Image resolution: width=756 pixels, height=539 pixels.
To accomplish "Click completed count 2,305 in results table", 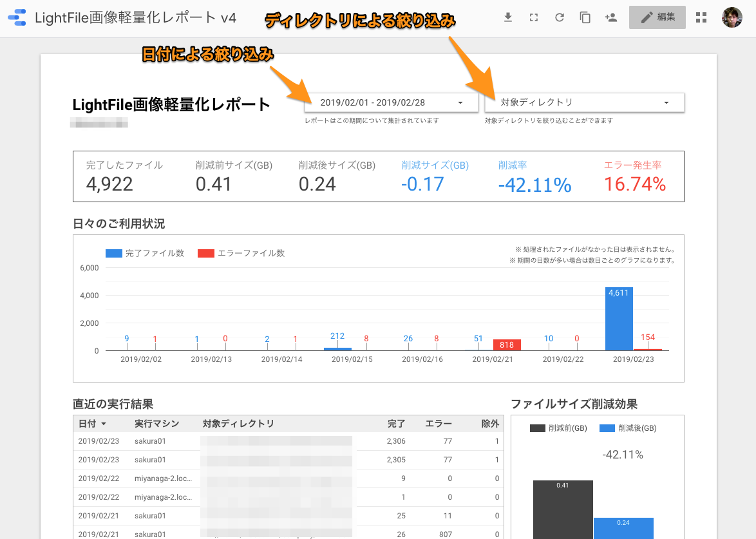I will [x=396, y=460].
